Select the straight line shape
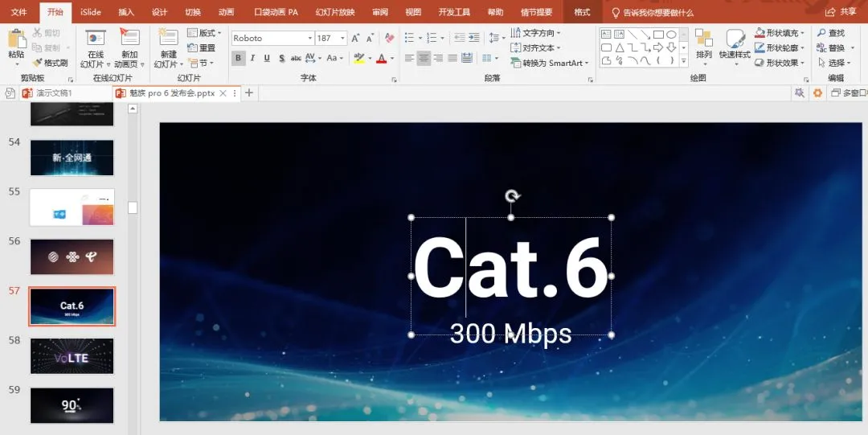The width and height of the screenshot is (868, 435). pos(633,35)
